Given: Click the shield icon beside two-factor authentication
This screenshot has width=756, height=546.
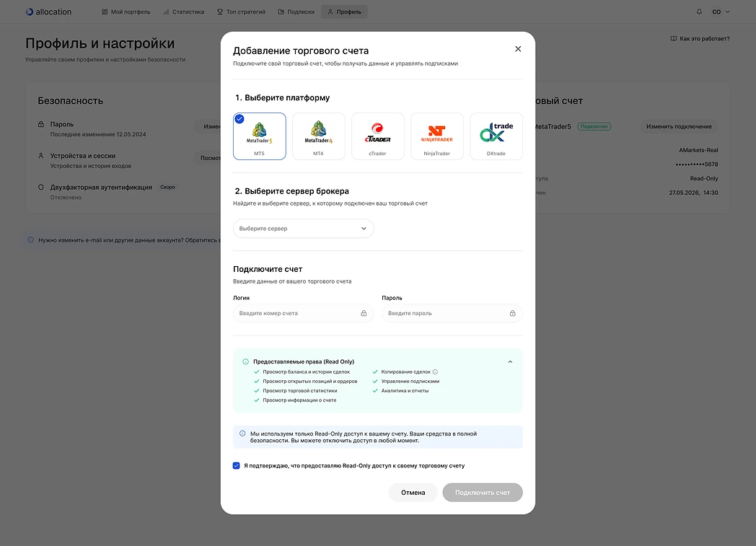Looking at the screenshot, I should (x=41, y=187).
